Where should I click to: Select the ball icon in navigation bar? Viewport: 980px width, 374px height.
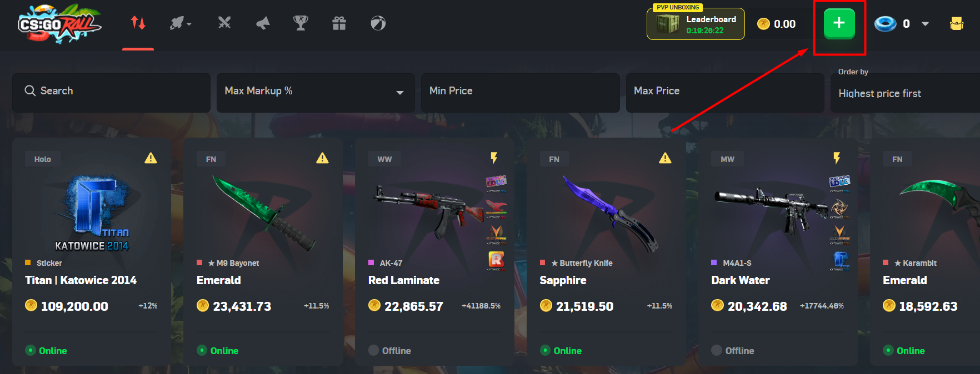click(378, 23)
